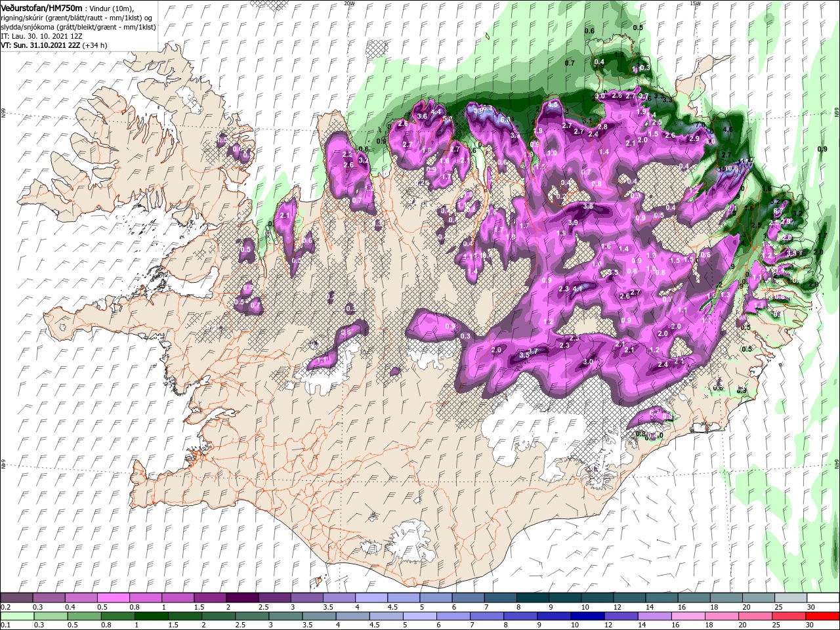Click the 'rigning/skúrir' description line

pos(77,18)
